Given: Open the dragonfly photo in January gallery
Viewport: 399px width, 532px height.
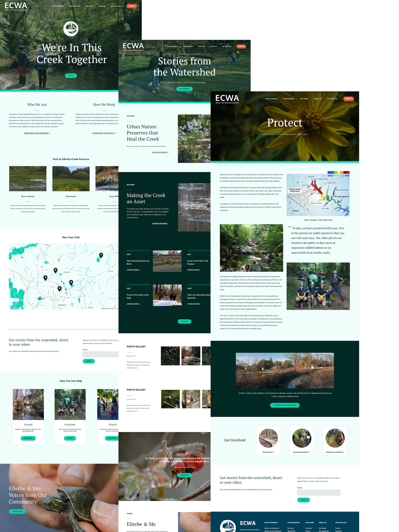Looking at the screenshot, I should 170,399.
